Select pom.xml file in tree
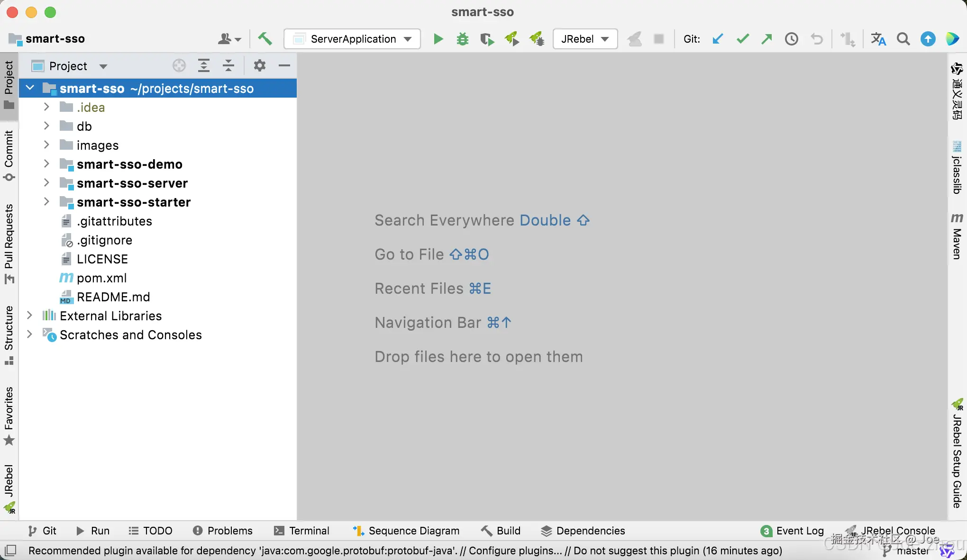 [x=101, y=278]
